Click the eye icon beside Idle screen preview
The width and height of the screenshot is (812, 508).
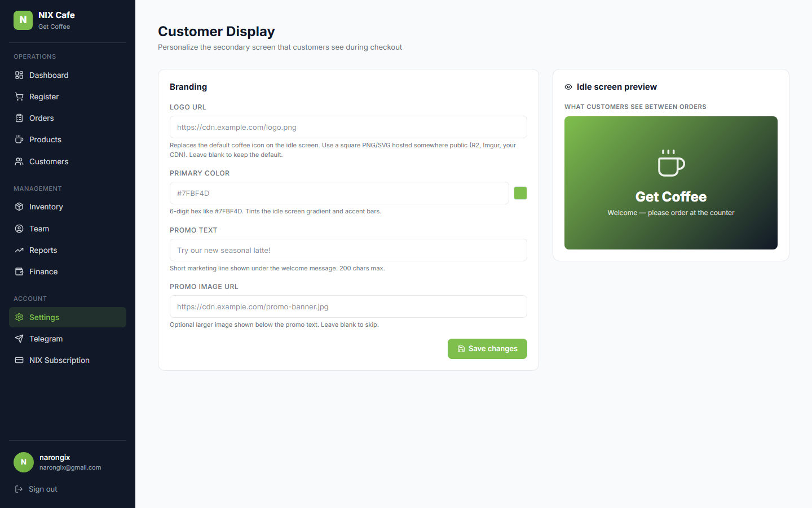point(567,86)
